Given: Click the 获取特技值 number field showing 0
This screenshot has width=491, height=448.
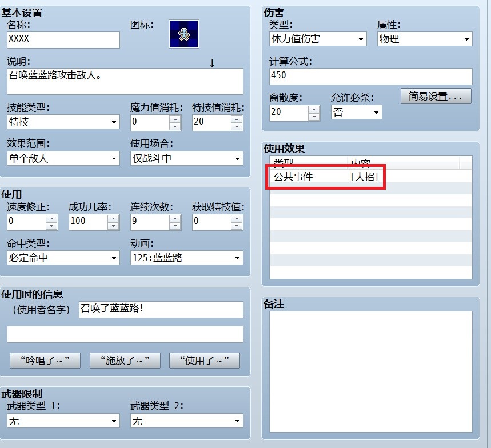Looking at the screenshot, I should pos(211,222).
